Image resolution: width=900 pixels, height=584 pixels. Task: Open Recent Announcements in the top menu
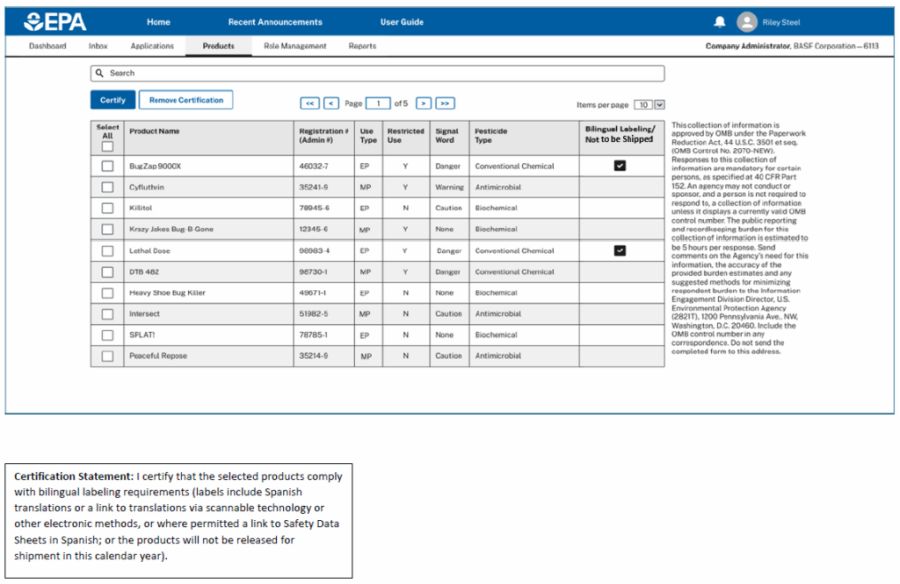275,22
